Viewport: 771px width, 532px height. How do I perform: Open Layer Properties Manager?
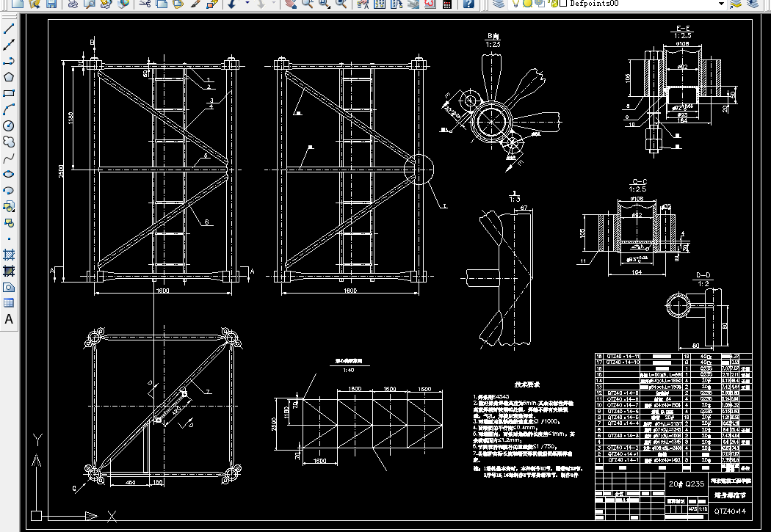click(499, 4)
